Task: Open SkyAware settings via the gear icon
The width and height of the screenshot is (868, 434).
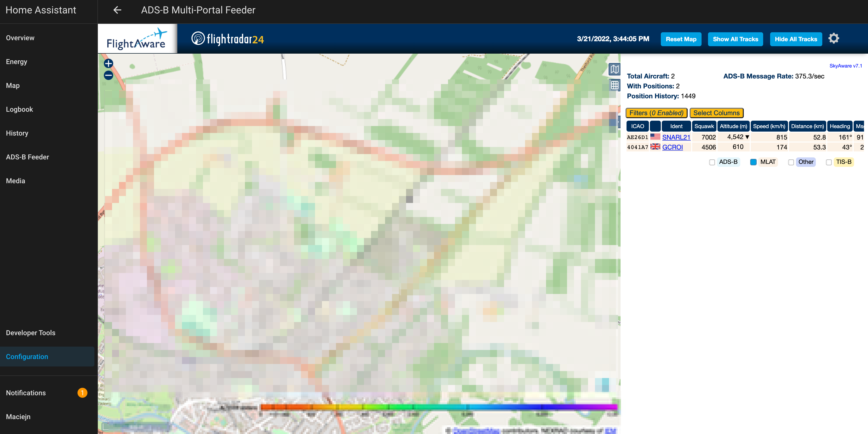Action: tap(834, 38)
